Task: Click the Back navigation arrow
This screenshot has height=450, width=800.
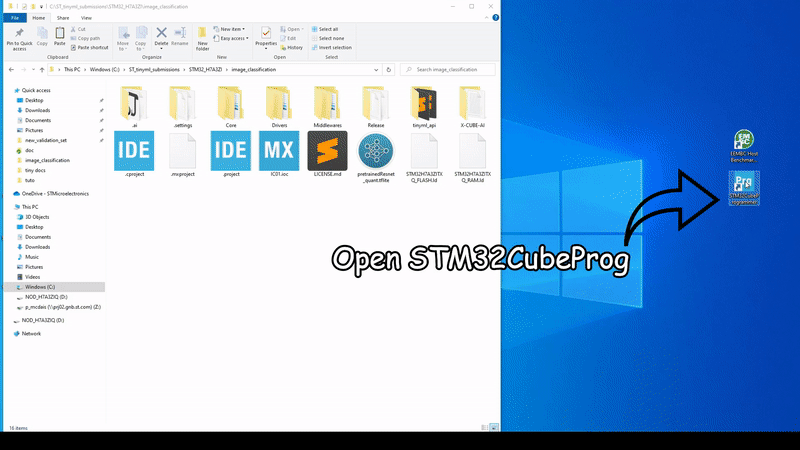Action: click(12, 69)
